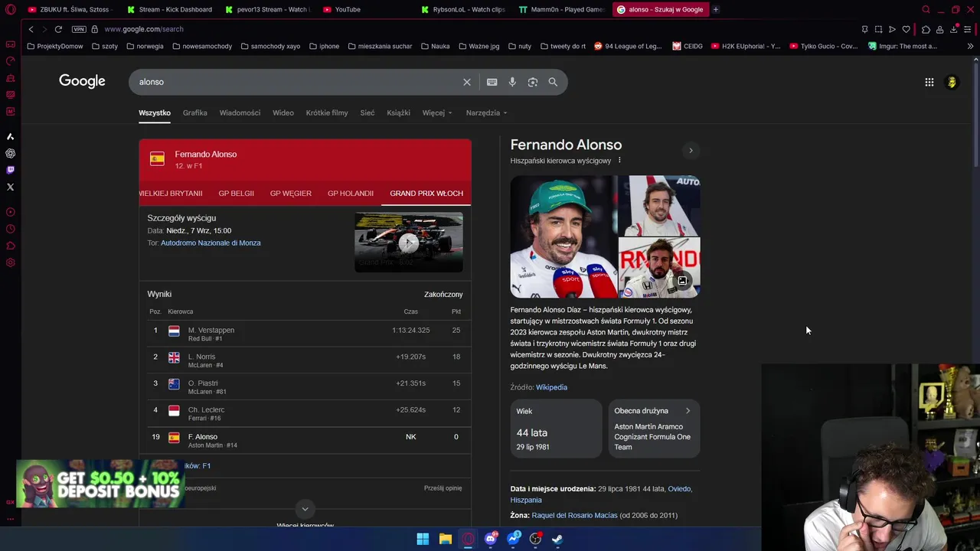Select the Krótkie filmy search filter
The width and height of the screenshot is (980, 551).
[x=327, y=112]
